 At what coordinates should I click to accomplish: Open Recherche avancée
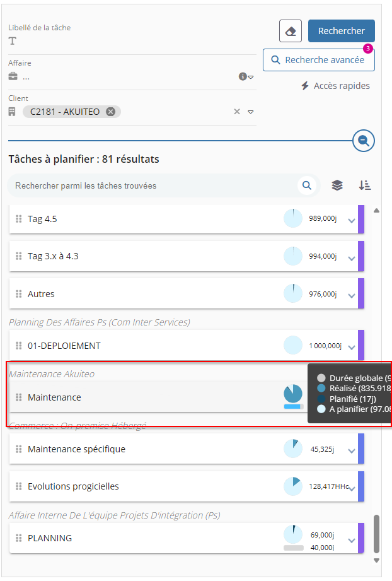318,60
